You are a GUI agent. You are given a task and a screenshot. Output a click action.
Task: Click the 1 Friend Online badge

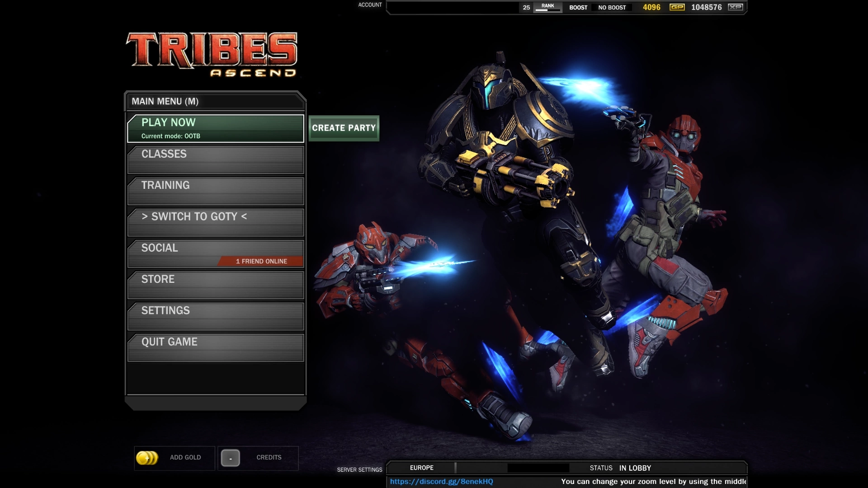click(x=261, y=262)
